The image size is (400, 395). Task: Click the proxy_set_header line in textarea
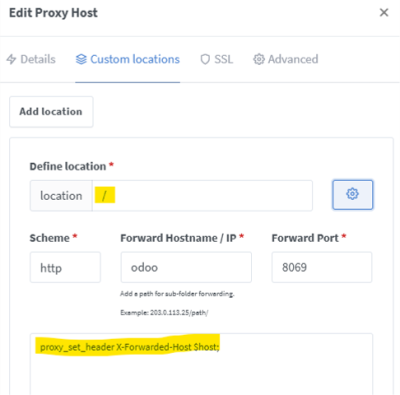[130, 347]
